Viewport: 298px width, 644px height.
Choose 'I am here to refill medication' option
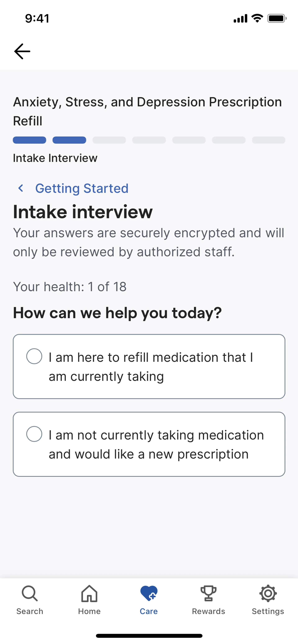click(x=150, y=367)
